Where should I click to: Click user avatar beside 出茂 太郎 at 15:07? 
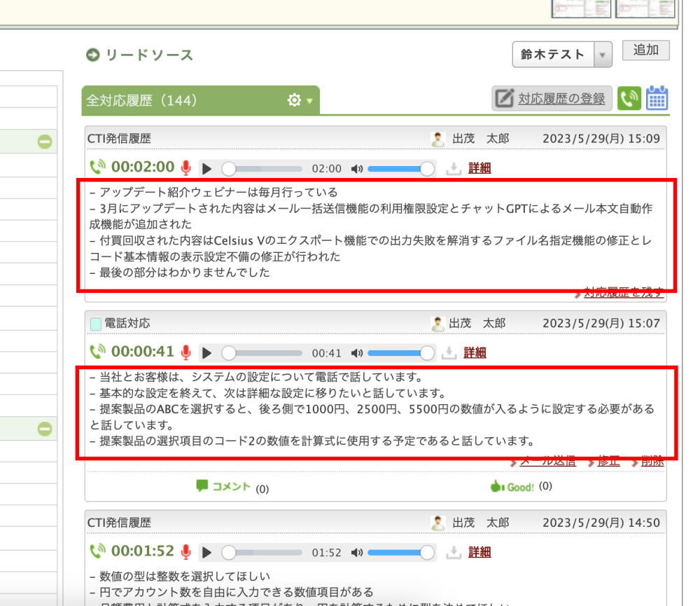[x=438, y=324]
